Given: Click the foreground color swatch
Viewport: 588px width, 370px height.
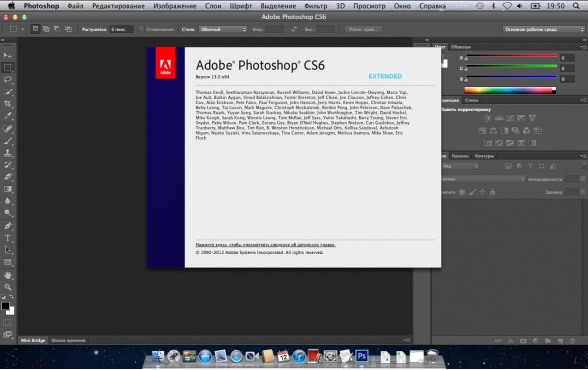Looking at the screenshot, I should point(5,306).
